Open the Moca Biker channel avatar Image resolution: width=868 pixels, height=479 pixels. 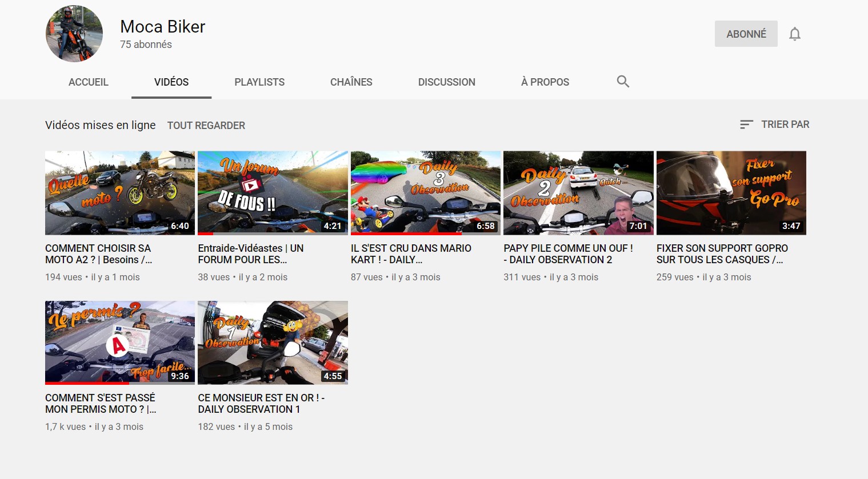pos(74,34)
